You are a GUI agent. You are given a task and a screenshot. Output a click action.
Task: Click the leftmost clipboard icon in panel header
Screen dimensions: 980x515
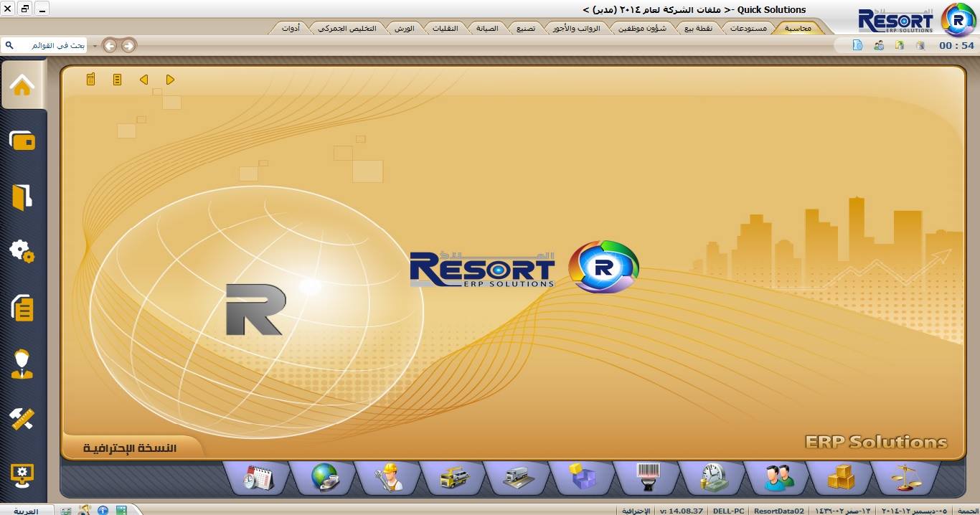90,79
